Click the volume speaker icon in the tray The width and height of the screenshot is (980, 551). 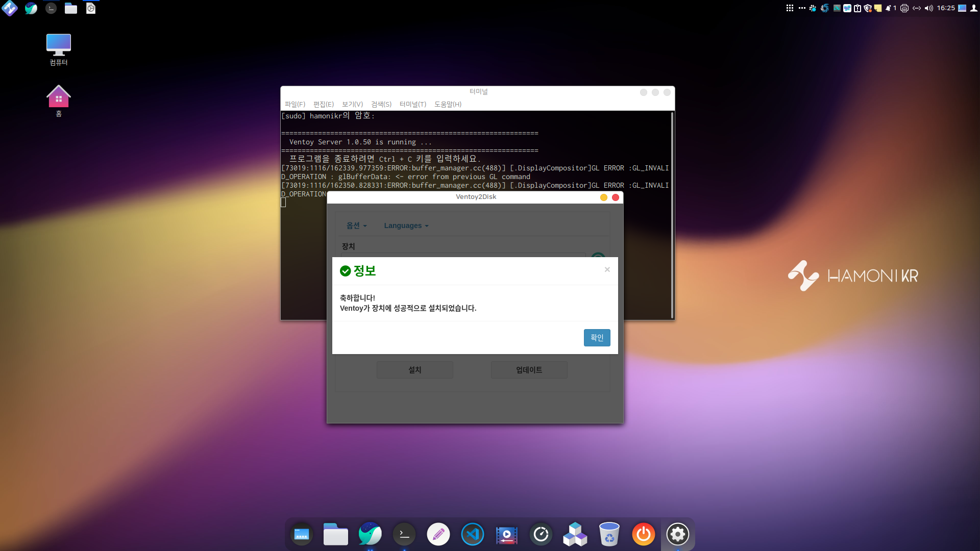point(928,8)
